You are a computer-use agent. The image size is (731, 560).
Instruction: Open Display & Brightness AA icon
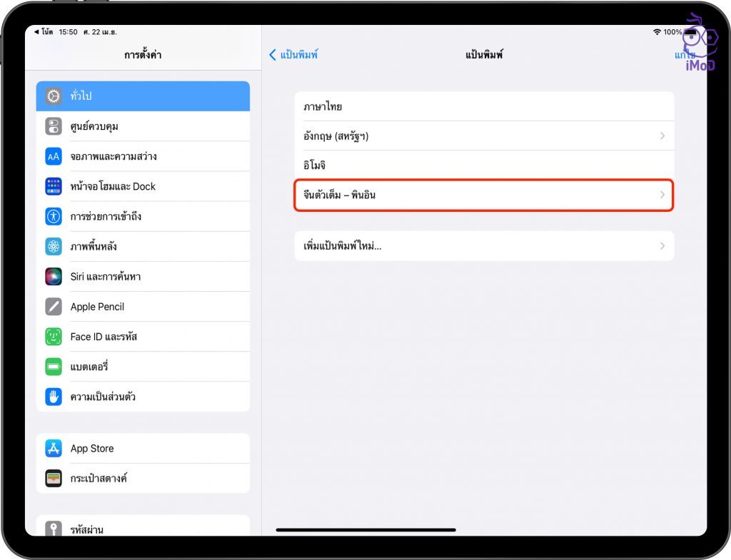coord(53,156)
